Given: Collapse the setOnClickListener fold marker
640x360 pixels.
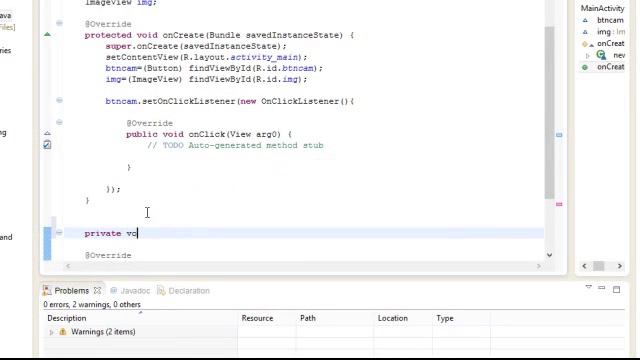Looking at the screenshot, I should click(60, 100).
